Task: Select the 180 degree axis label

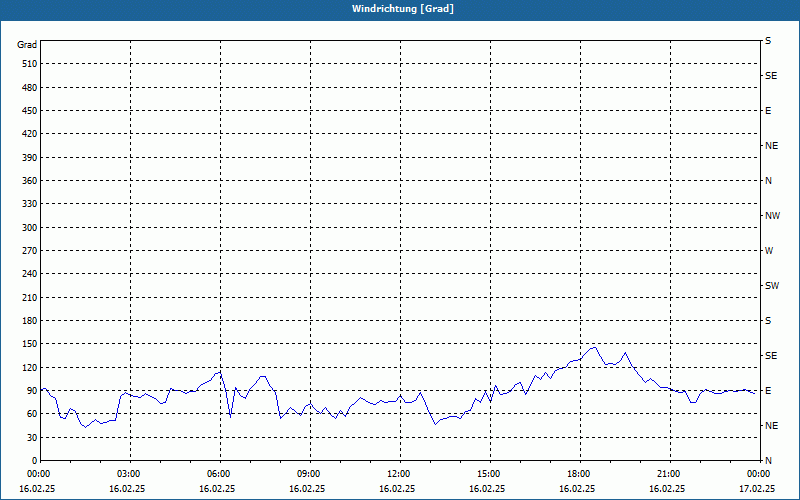Action: [30, 321]
